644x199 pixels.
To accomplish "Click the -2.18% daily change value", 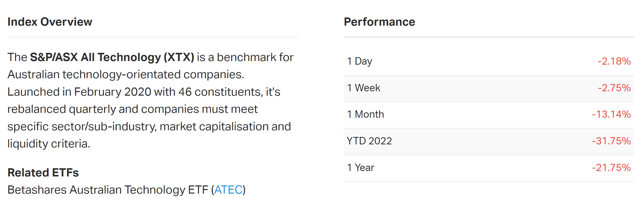I will click(614, 61).
